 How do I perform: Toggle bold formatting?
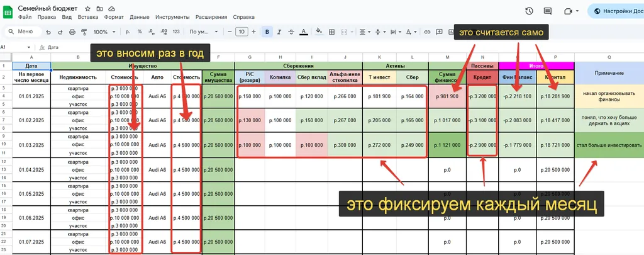[267, 32]
